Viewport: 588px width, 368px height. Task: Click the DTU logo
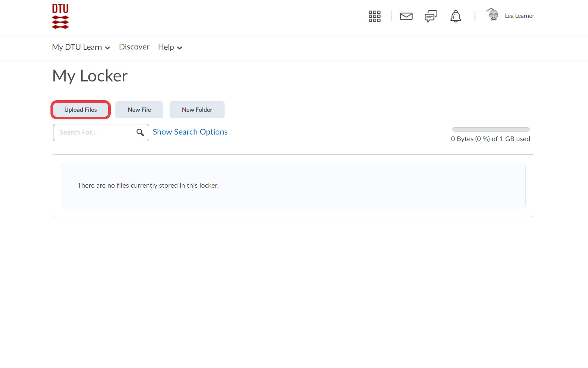60,16
